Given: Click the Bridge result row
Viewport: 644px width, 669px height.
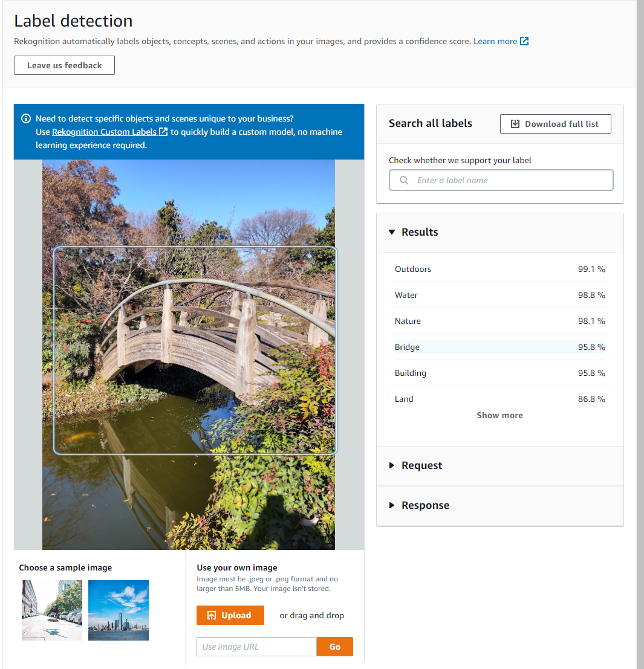Looking at the screenshot, I should [499, 347].
